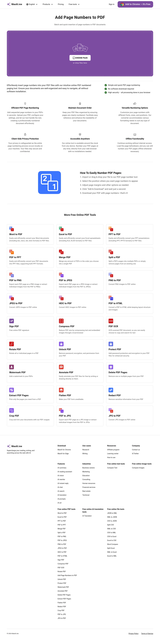Open Compare Text footer link
The image size is (160, 644).
(112, 468)
